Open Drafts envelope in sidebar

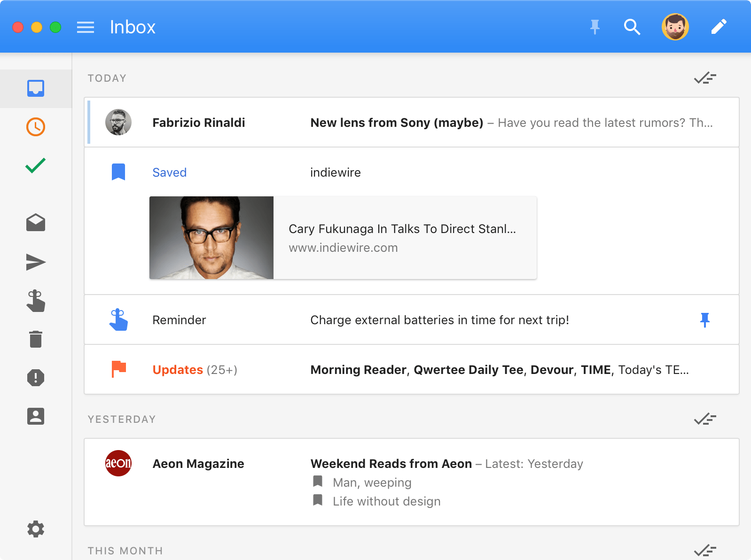[36, 223]
